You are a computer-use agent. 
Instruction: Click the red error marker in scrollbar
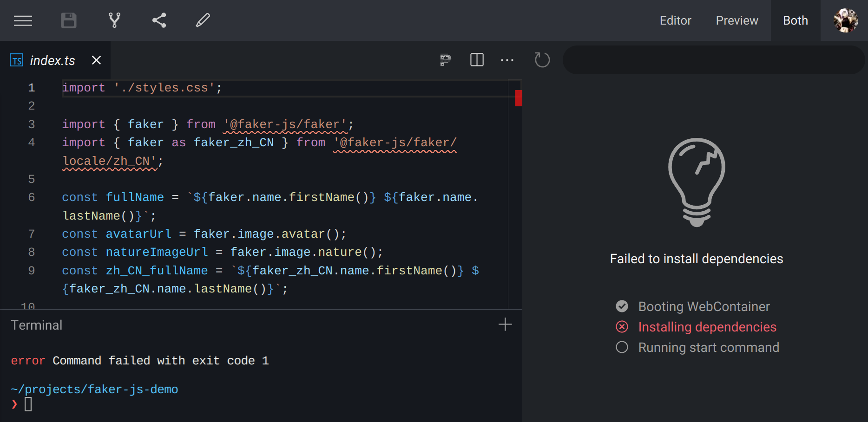click(519, 98)
